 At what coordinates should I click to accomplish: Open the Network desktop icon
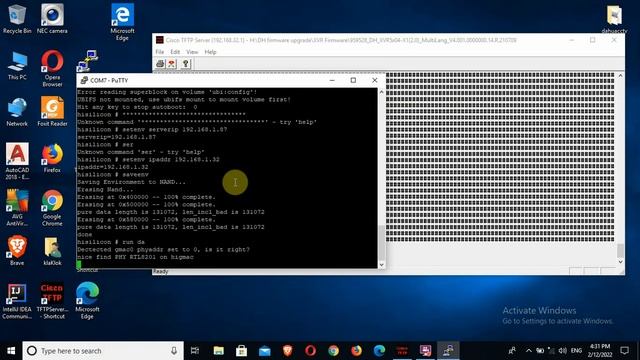(17, 112)
